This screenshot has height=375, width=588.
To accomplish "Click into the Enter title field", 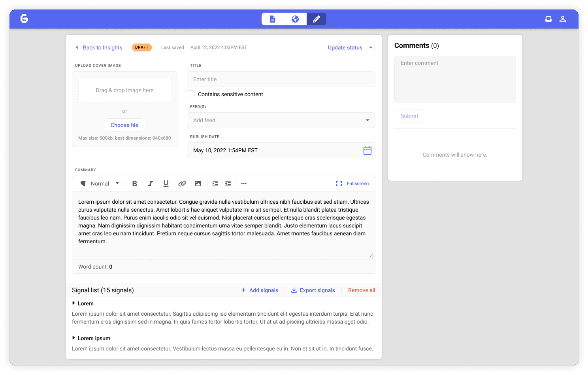I will coord(281,79).
